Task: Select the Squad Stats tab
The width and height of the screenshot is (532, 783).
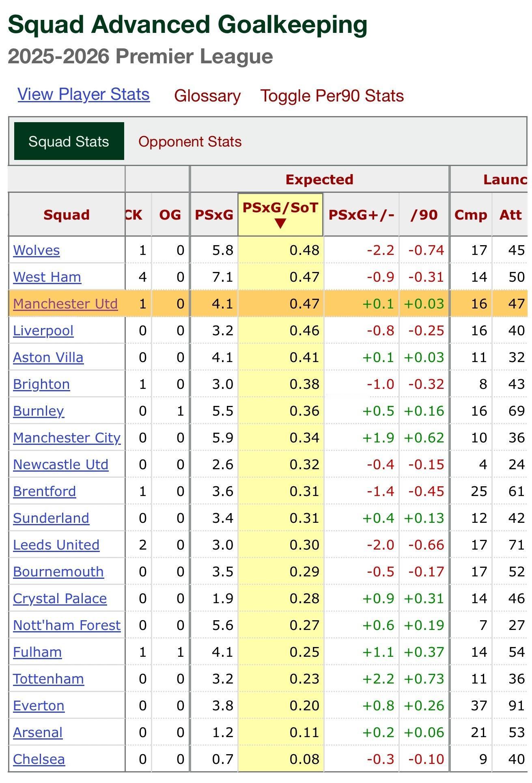Action: [69, 141]
